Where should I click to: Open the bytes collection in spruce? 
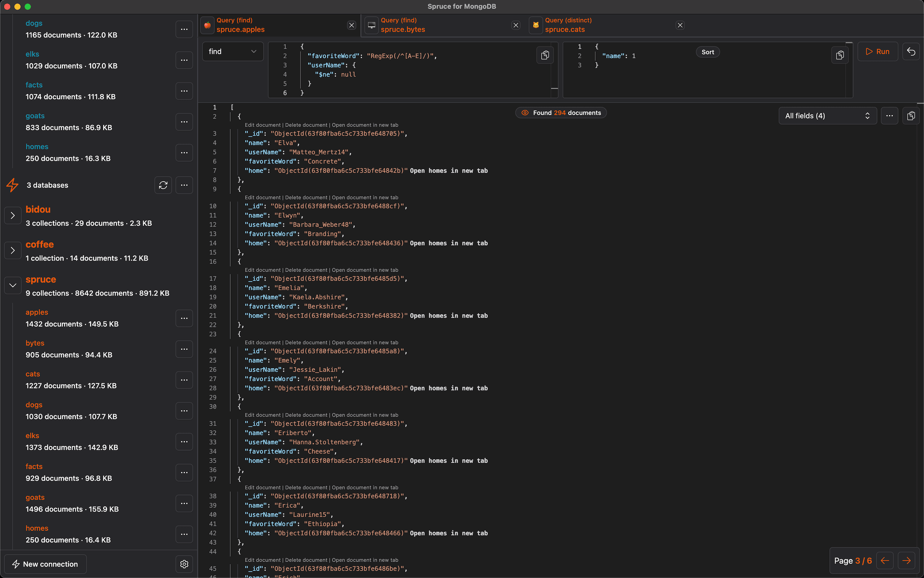35,343
